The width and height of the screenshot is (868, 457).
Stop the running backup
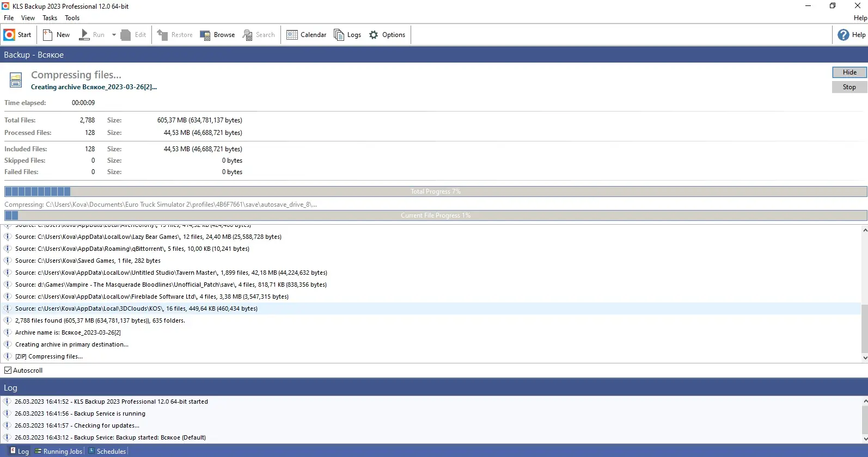click(x=849, y=87)
